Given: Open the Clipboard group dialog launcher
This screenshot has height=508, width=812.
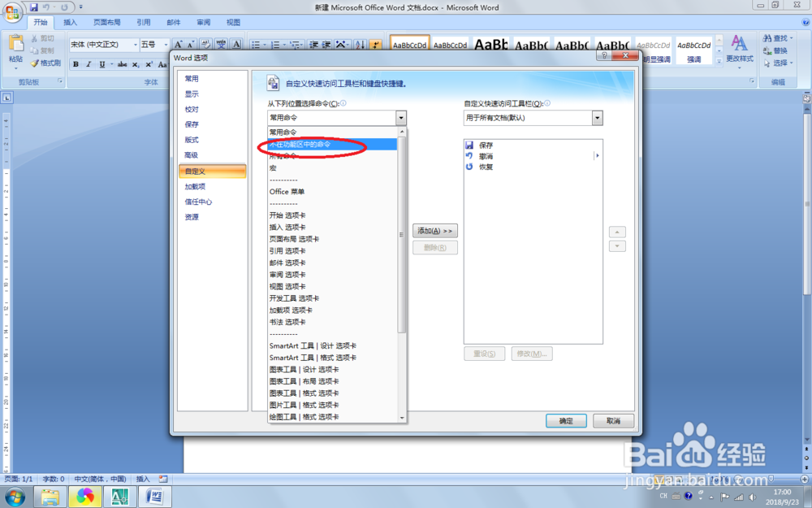Looking at the screenshot, I should (60, 81).
